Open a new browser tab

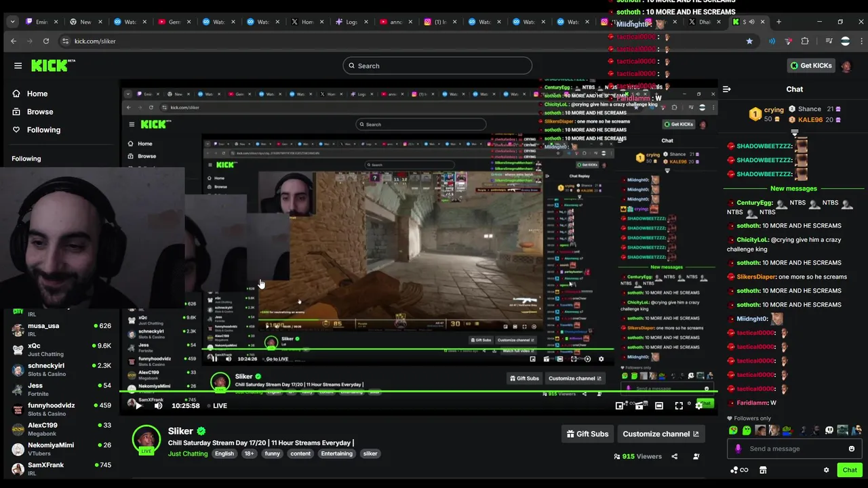coord(778,22)
